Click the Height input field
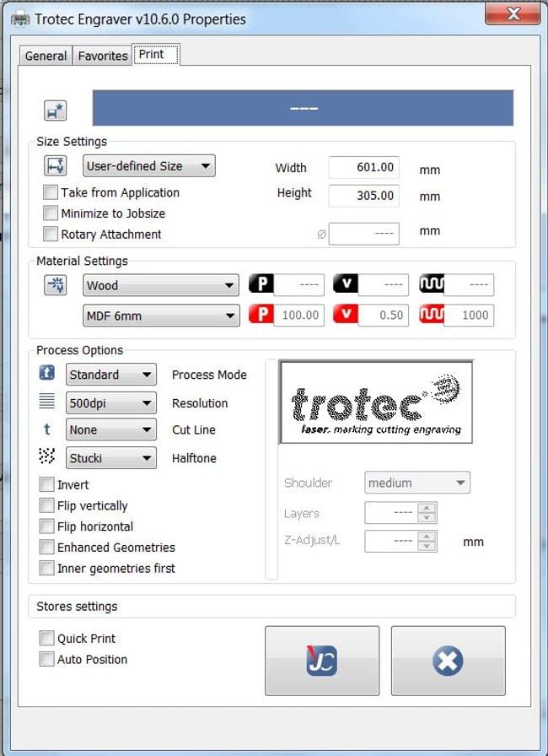 [x=364, y=195]
